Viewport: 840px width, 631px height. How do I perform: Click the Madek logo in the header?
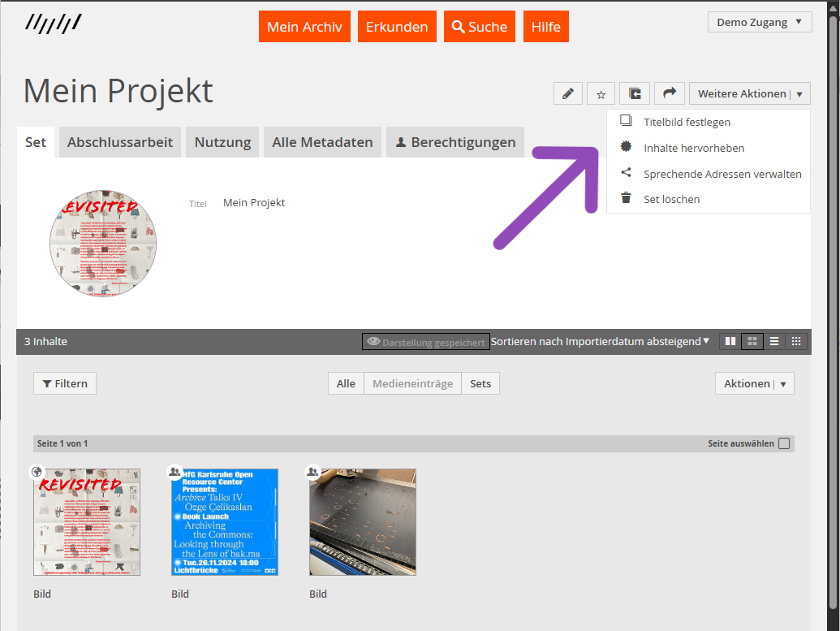(x=53, y=24)
